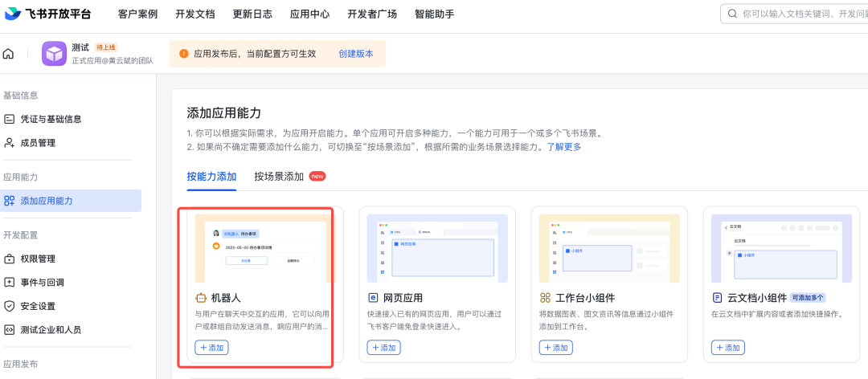Screen dimensions: 868x379
Task: Click the 工作台小组件 preview thumbnail
Action: (609, 248)
